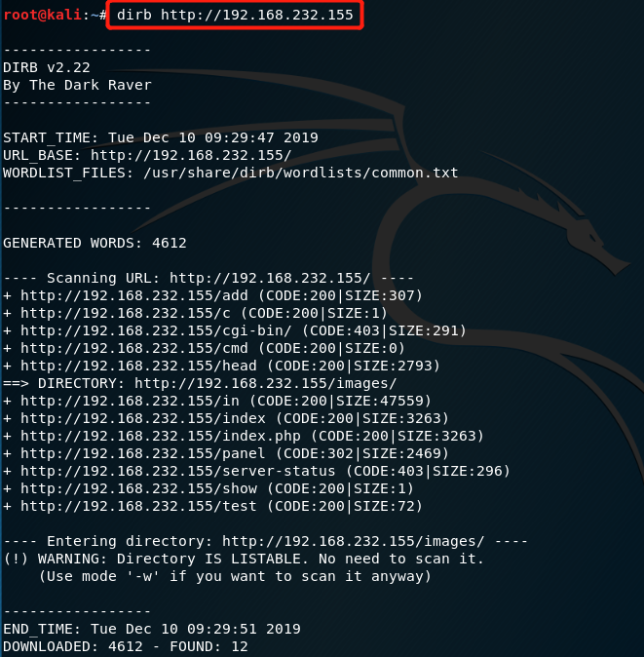
Task: Click the /index result line without .php
Action: tap(226, 418)
